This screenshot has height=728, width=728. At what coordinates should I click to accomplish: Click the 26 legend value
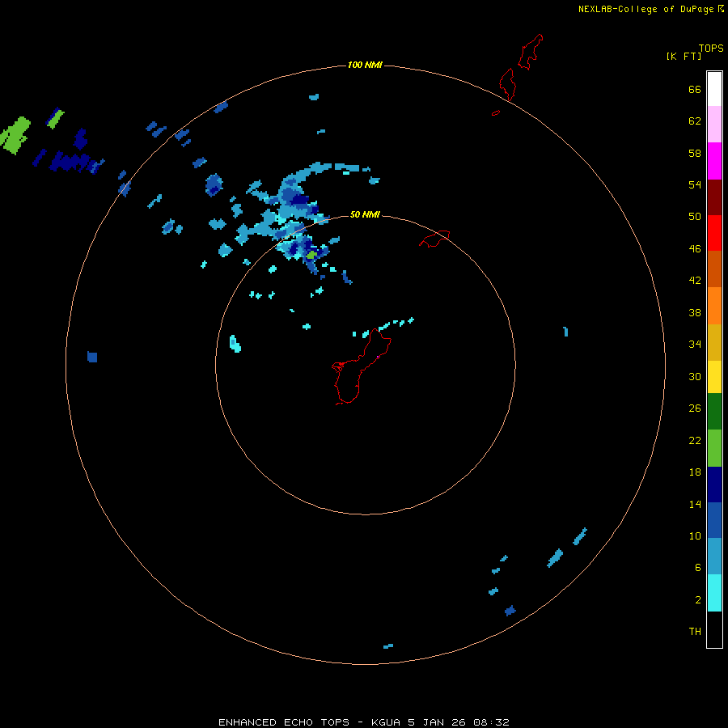point(695,408)
